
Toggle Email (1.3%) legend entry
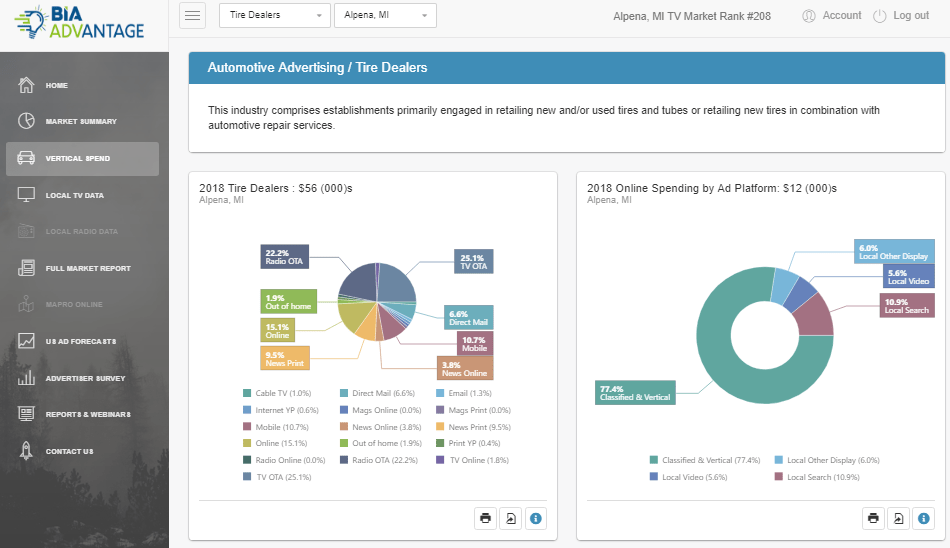464,393
